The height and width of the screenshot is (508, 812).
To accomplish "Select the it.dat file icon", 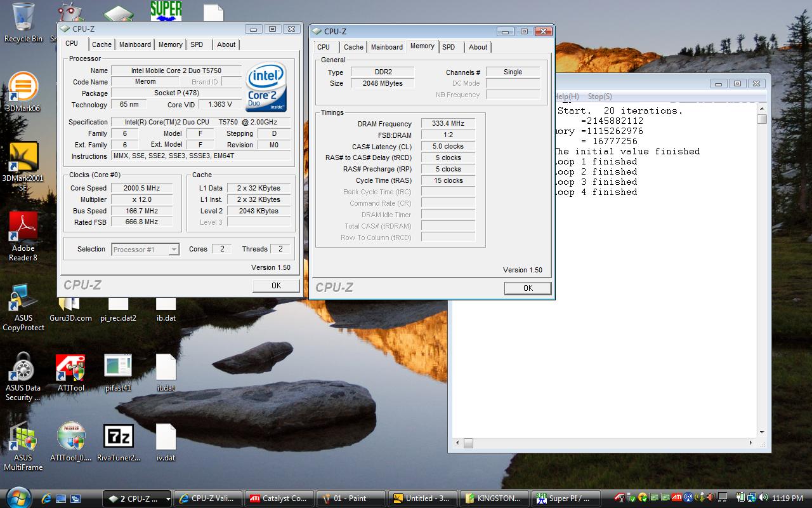I will [x=166, y=373].
